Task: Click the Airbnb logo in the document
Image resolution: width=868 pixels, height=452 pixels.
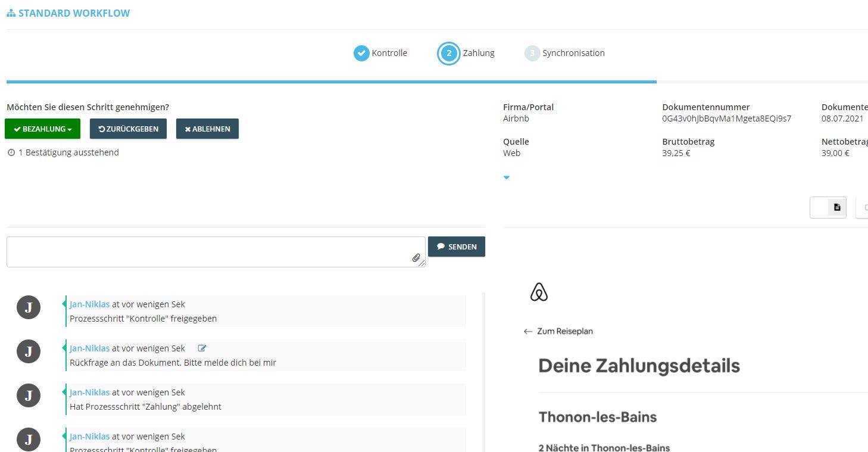Action: tap(539, 292)
